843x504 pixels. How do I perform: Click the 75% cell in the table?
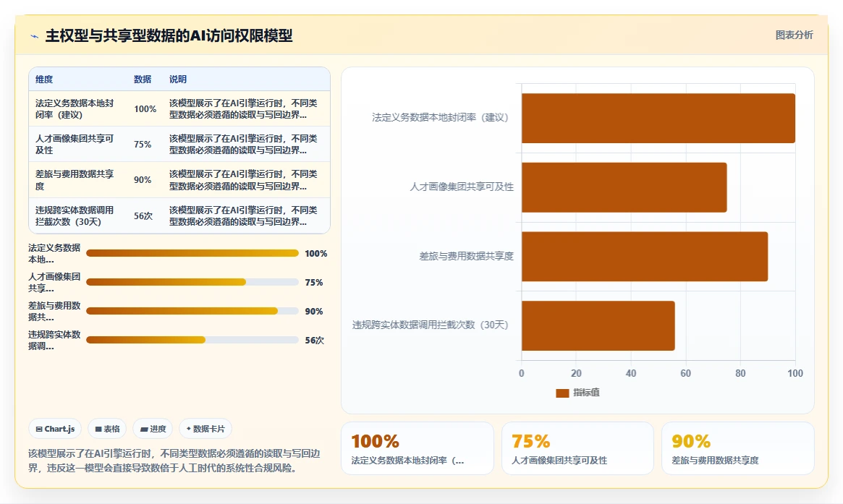pyautogui.click(x=143, y=145)
